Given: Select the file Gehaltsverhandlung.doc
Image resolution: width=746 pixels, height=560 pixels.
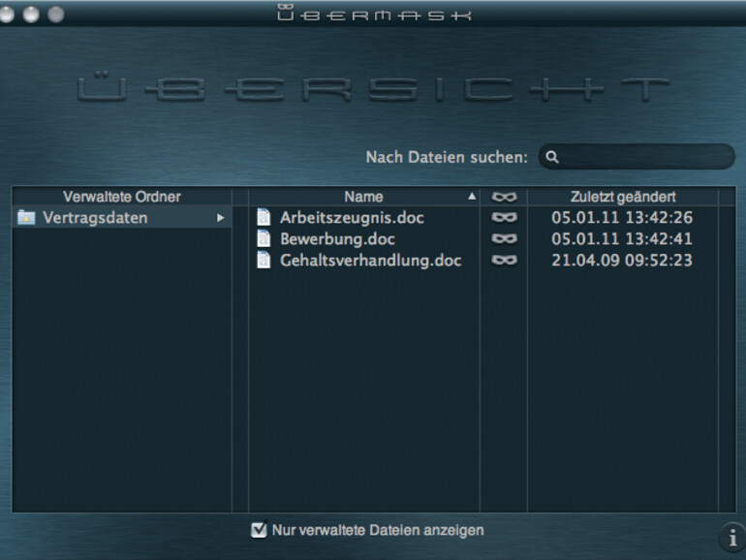Looking at the screenshot, I should (x=371, y=261).
